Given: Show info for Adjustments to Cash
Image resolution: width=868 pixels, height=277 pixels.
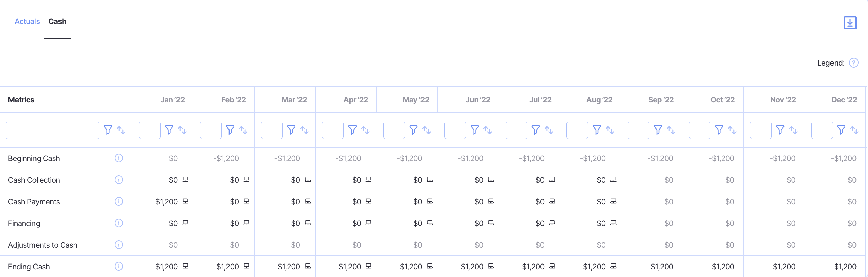Looking at the screenshot, I should 119,245.
